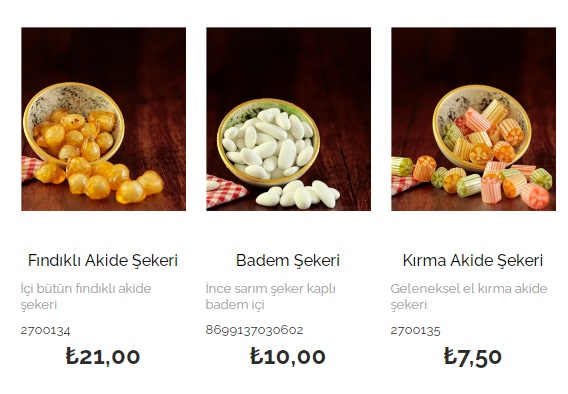Open the Badem Şekeri product photo

click(x=288, y=119)
